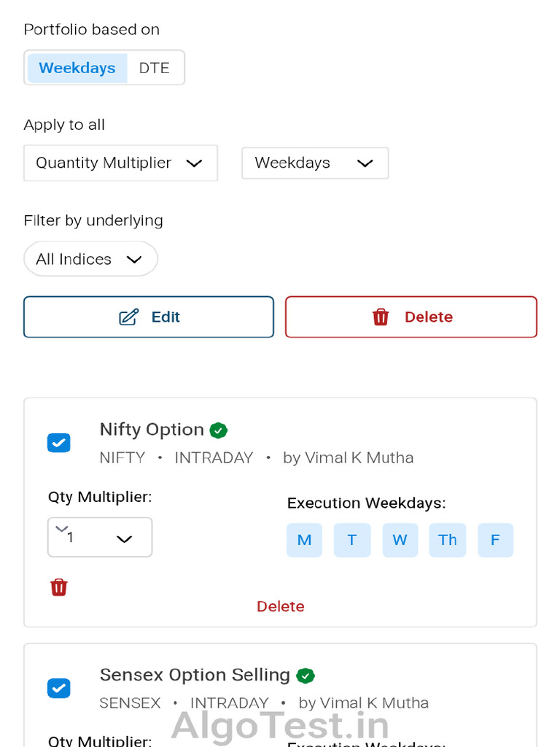This screenshot has height=747, width=560.
Task: Toggle Tuesday execution day for Nifty Option
Action: point(352,540)
